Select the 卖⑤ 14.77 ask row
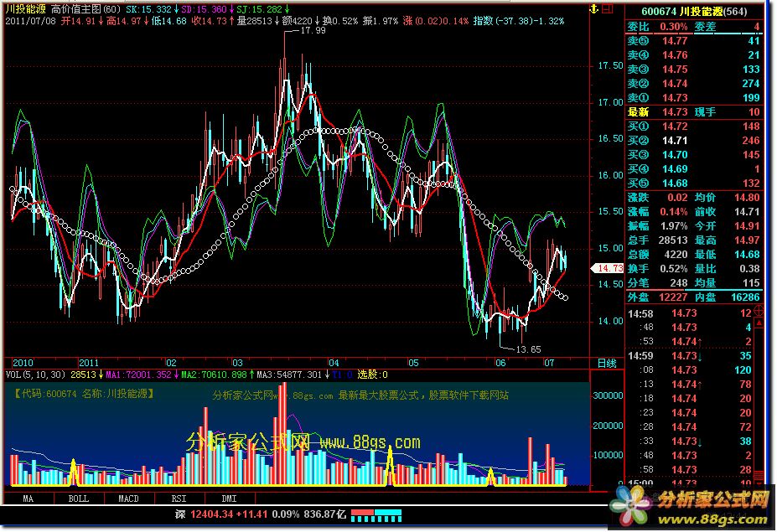The height and width of the screenshot is (532, 777). pos(694,41)
